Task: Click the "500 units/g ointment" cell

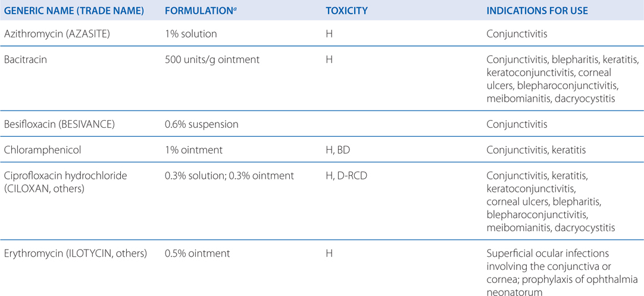Action: 212,59
